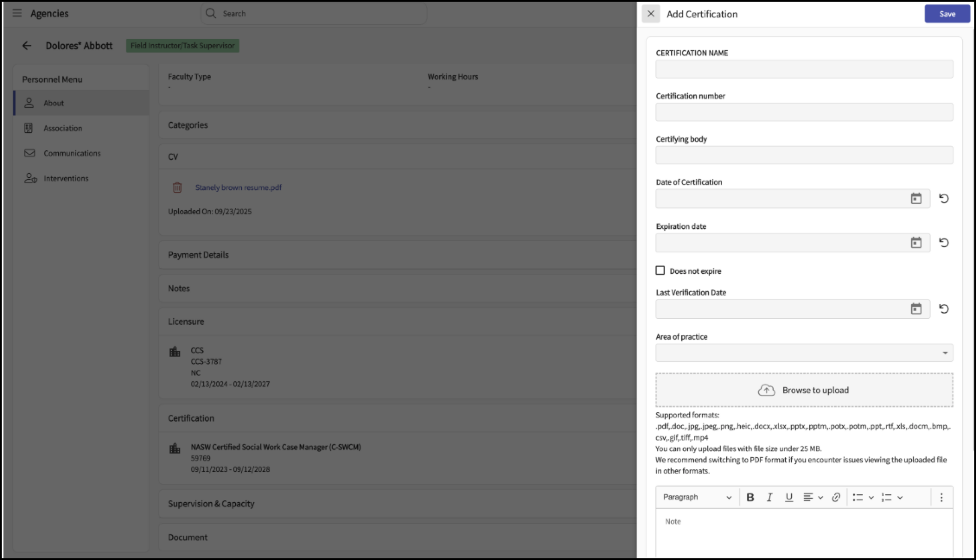Click the Licensure section header
Screen dimensions: 976x560
point(398,321)
